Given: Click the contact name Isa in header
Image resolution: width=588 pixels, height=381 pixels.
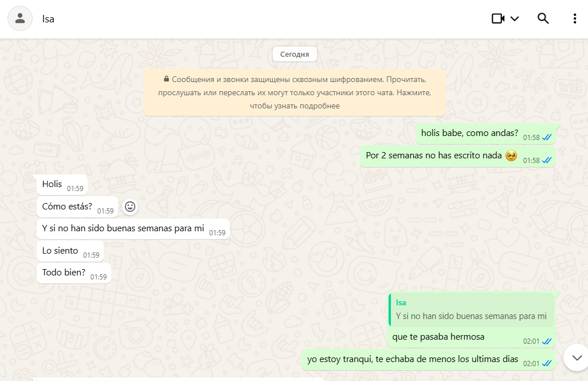Looking at the screenshot, I should 48,19.
